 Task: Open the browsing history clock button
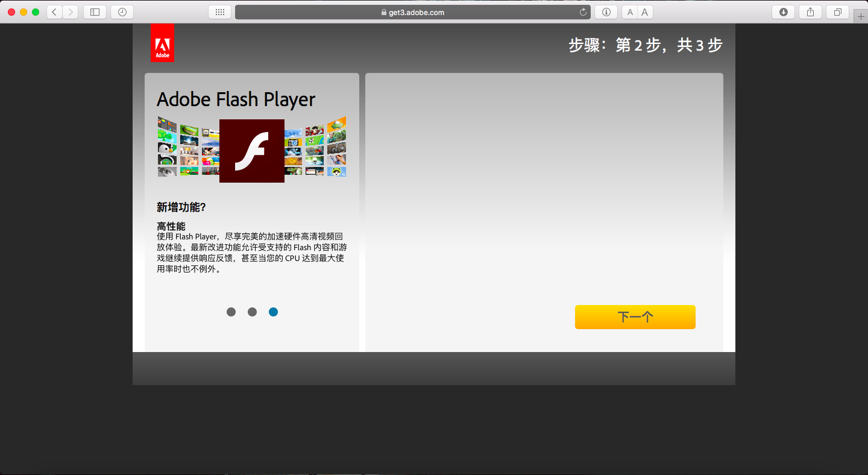pyautogui.click(x=122, y=12)
